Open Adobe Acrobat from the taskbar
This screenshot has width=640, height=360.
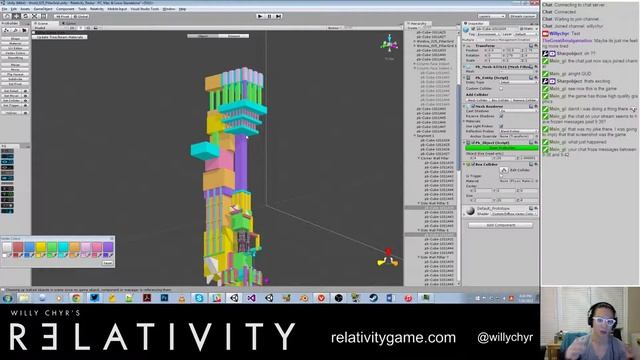(147, 298)
